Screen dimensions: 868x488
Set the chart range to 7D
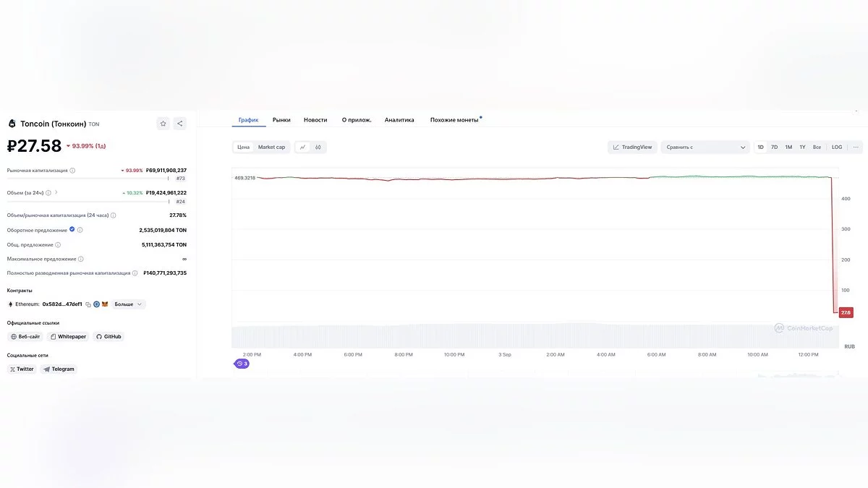click(774, 147)
